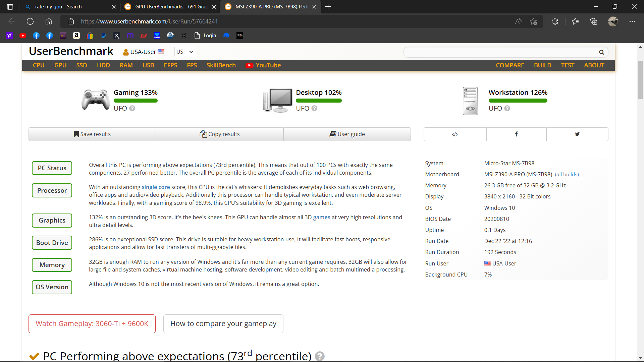
Task: Open the Login bookmark
Action: click(x=205, y=36)
